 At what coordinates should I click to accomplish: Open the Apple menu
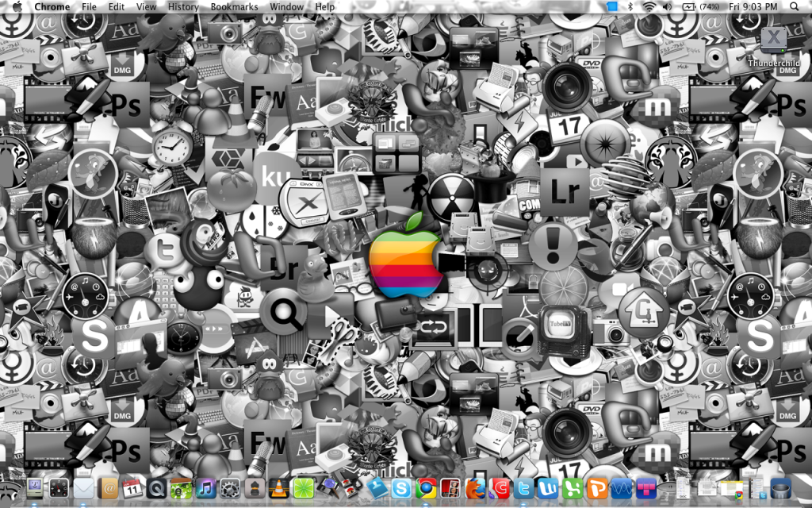click(x=17, y=6)
